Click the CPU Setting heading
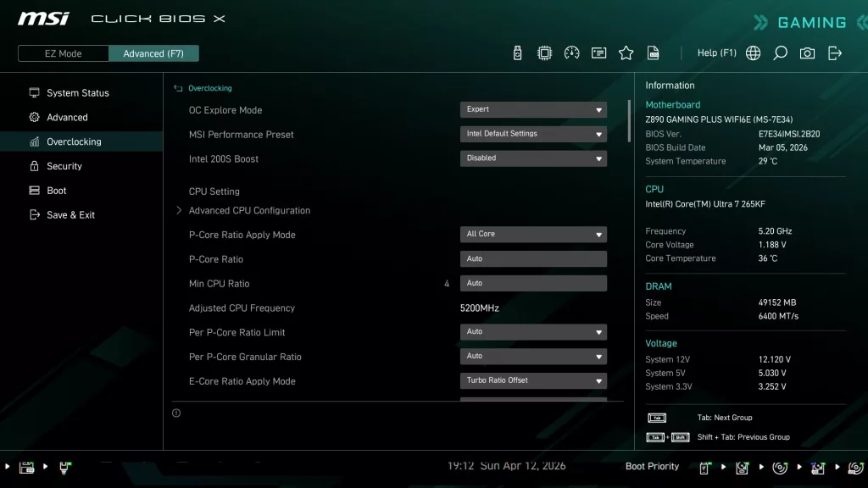Viewport: 868px width, 488px height. [214, 191]
